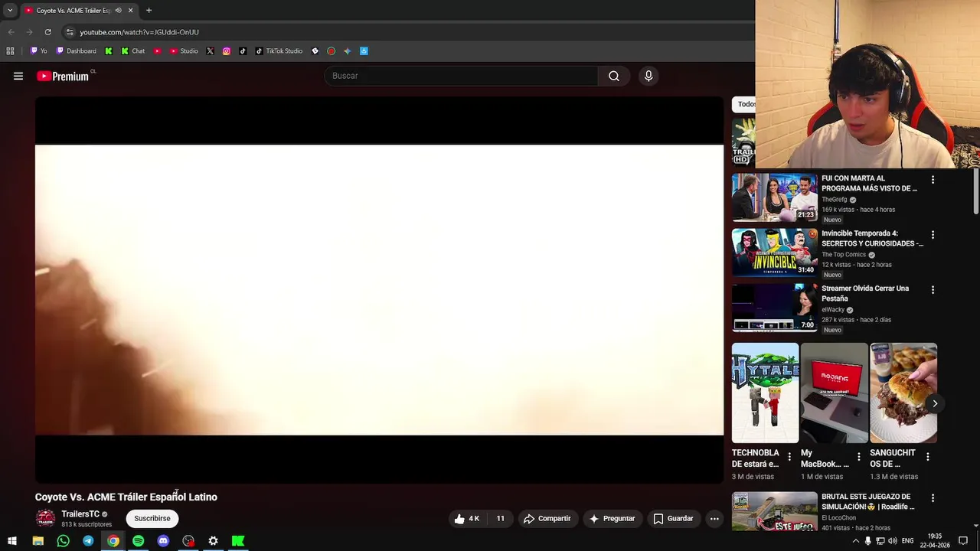980x551 pixels.
Task: Click the Preguntar AI button
Action: pos(612,518)
